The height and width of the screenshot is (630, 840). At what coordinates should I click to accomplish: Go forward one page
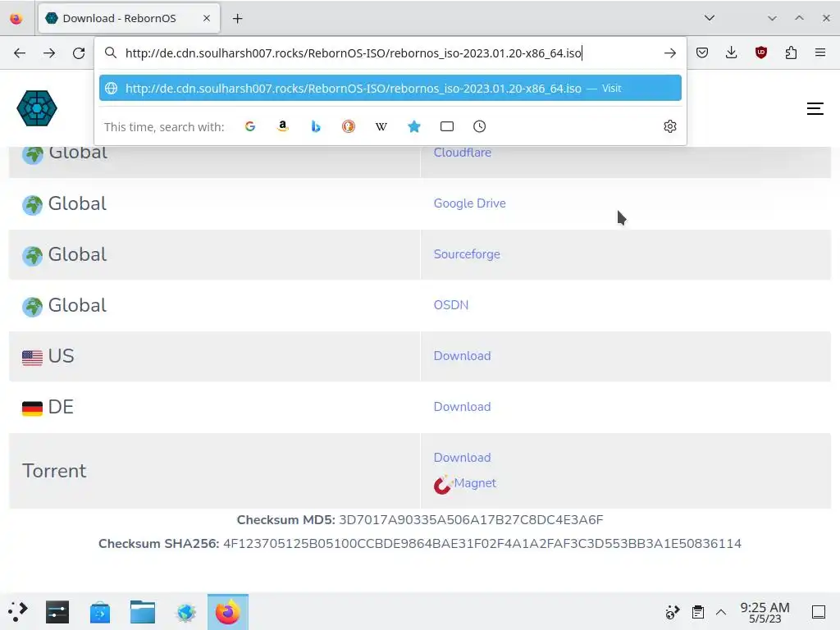click(48, 53)
